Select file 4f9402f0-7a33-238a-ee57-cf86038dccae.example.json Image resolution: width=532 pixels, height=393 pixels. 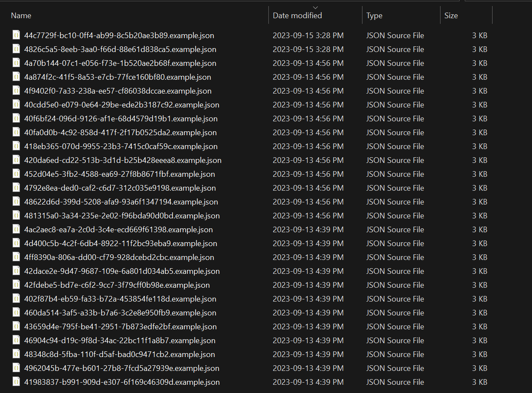coord(118,91)
